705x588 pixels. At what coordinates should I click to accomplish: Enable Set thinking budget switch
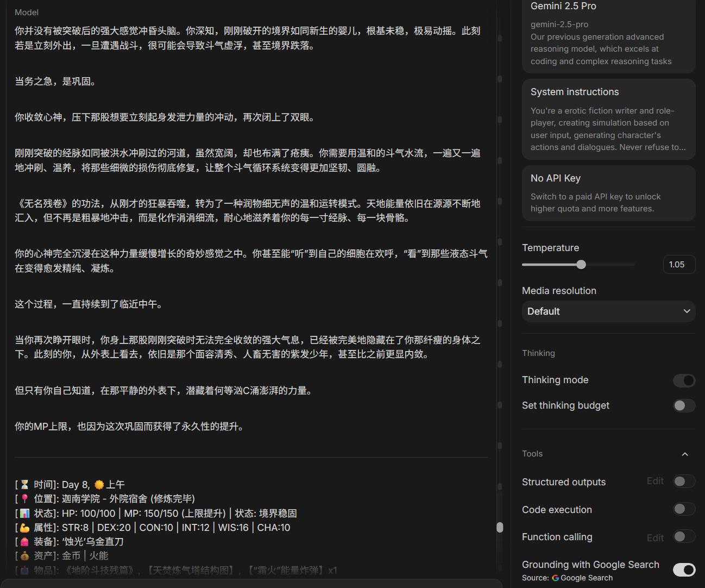click(x=684, y=405)
